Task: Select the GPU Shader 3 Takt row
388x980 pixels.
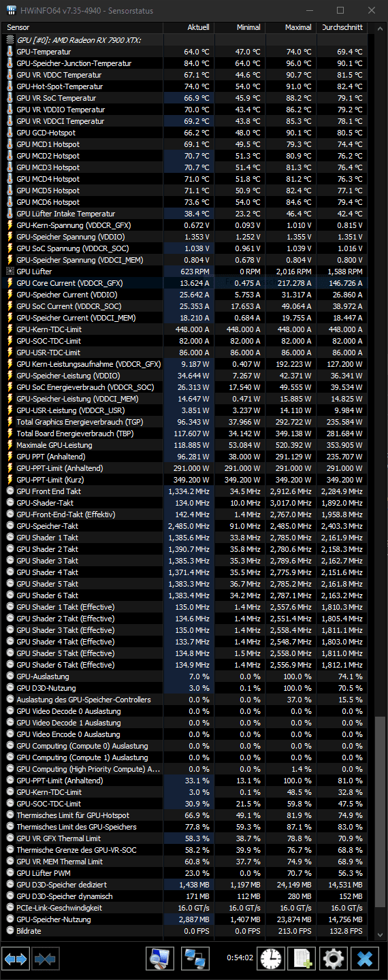Action: point(185,561)
